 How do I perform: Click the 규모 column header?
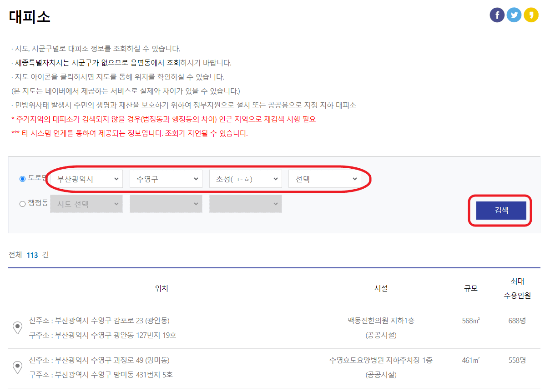[471, 288]
